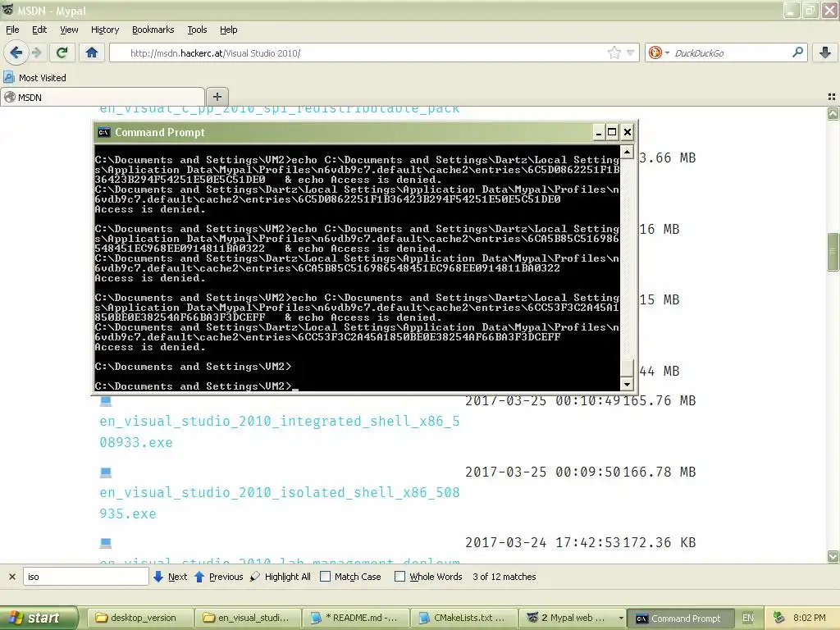Click the Command Prompt taskbar button
Viewport: 840px width, 630px height.
tap(680, 618)
